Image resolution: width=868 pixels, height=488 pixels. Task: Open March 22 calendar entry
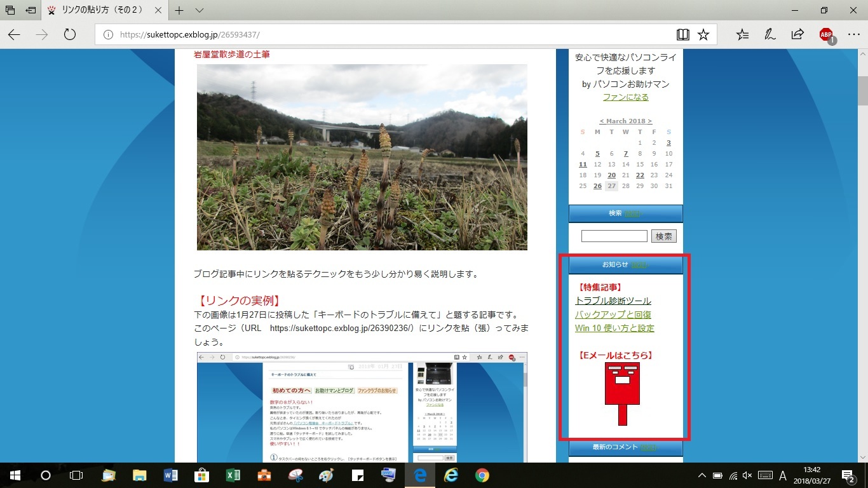coord(640,175)
